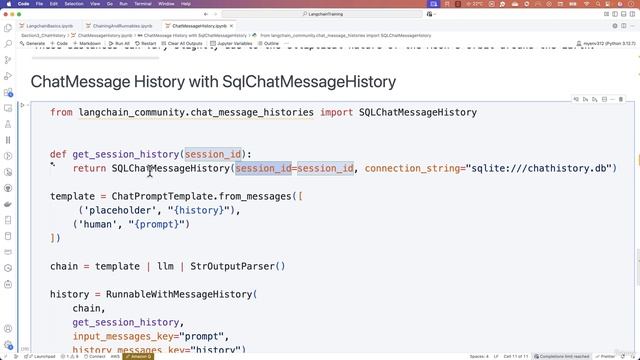Change indentation via Spaces: 4
The height and width of the screenshot is (360, 640).
tap(479, 356)
